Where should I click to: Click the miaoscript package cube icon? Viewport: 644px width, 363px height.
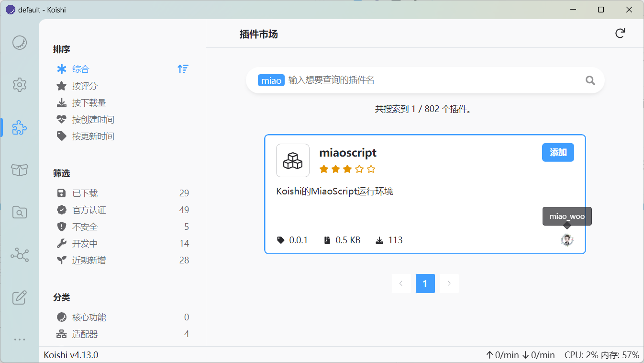[x=293, y=160]
